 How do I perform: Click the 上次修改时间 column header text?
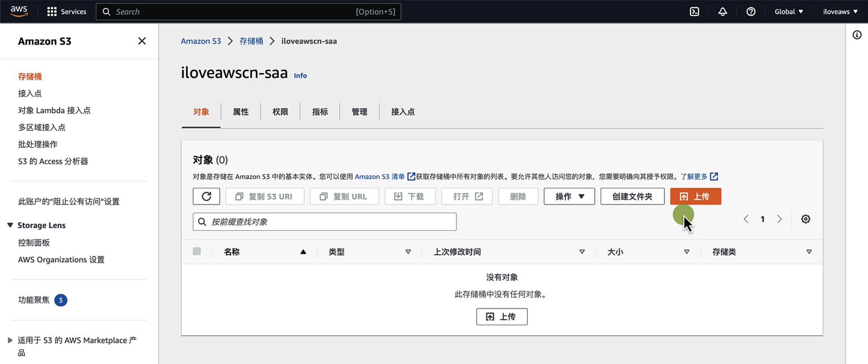(457, 252)
